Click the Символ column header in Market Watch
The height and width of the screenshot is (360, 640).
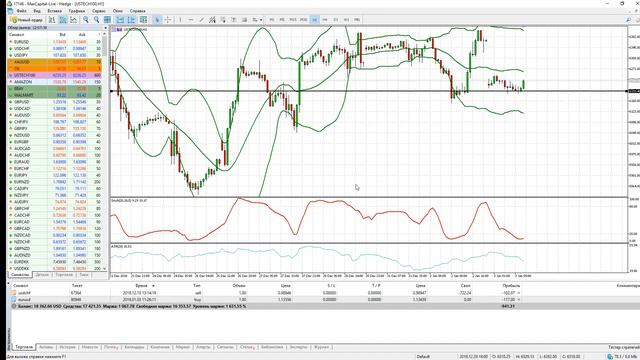click(x=17, y=35)
